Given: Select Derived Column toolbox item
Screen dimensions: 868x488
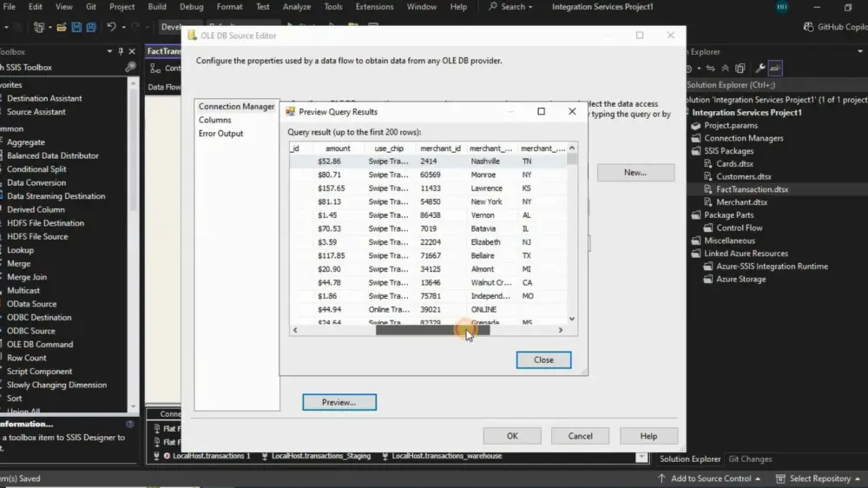Looking at the screenshot, I should coord(36,209).
